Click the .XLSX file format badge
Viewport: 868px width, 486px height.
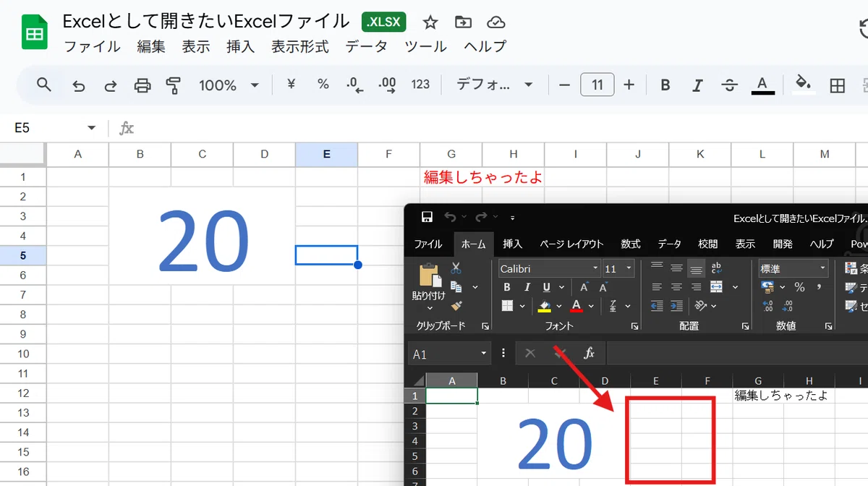point(384,22)
